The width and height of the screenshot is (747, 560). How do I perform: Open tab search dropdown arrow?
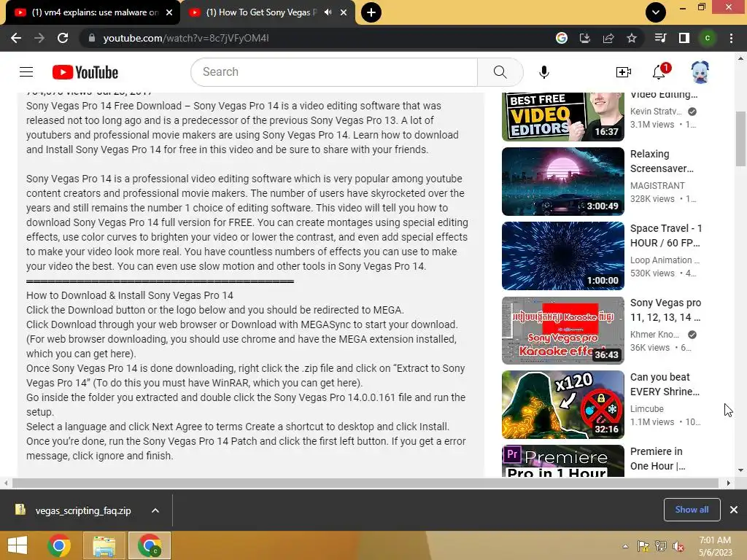pos(656,12)
